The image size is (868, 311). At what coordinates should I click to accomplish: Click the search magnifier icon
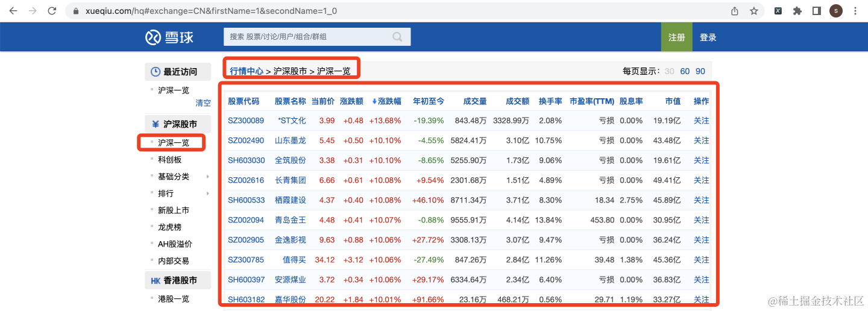click(398, 37)
